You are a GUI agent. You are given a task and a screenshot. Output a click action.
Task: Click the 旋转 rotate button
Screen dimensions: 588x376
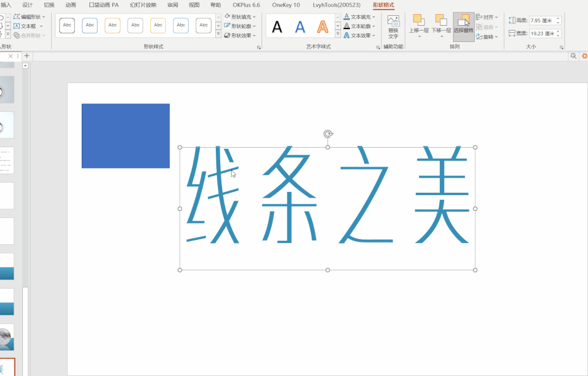click(x=487, y=37)
